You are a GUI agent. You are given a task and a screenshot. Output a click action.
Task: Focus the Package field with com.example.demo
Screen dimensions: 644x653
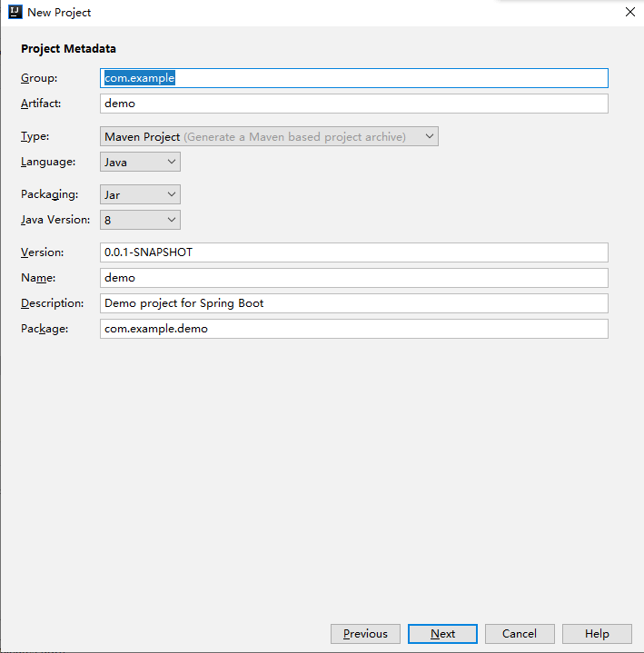353,329
